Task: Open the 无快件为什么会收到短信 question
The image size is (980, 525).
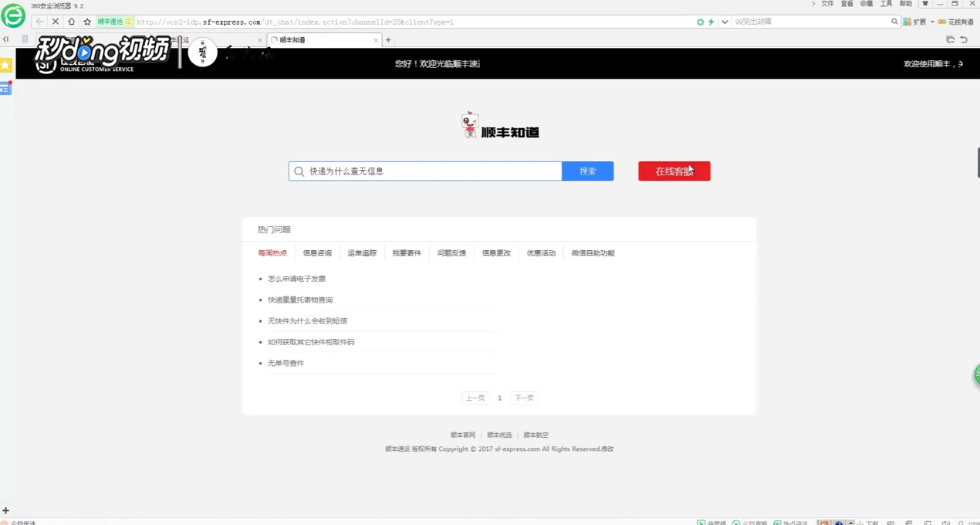Action: tap(308, 321)
